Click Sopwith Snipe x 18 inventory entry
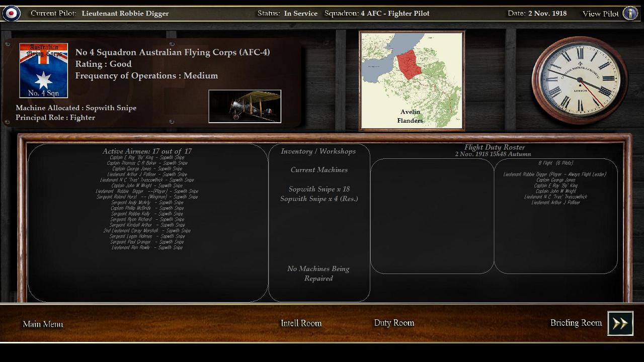644x362 pixels. [319, 189]
